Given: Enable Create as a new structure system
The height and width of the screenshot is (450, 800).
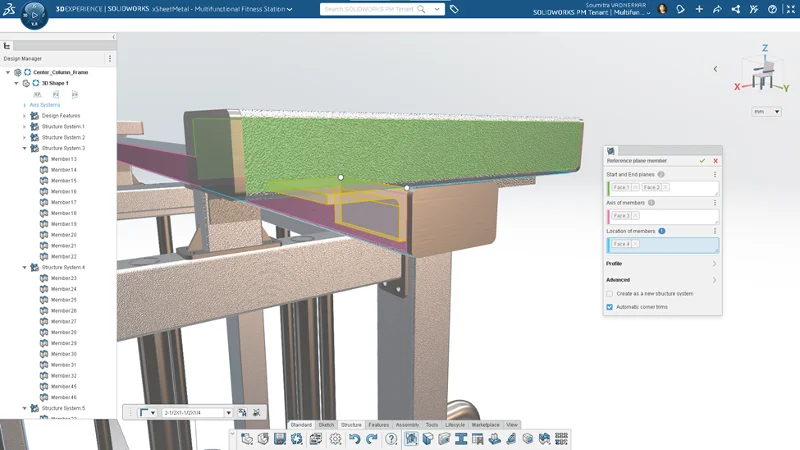Looking at the screenshot, I should 610,294.
